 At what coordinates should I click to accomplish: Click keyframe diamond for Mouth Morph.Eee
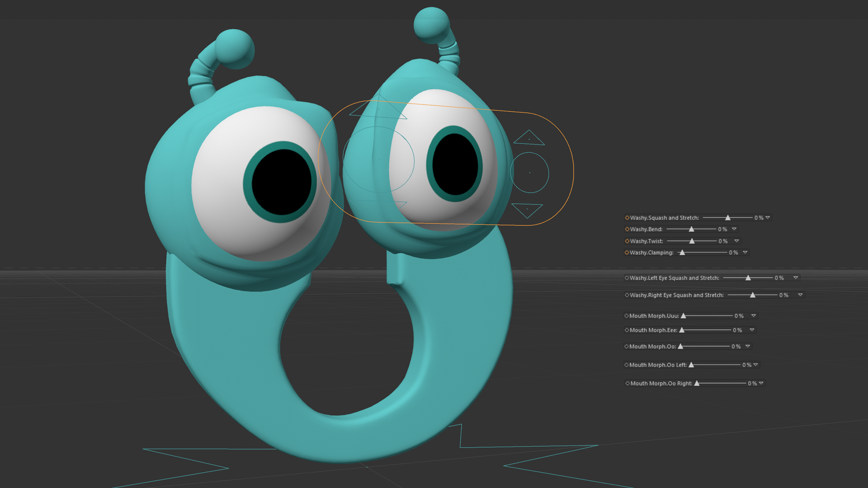coord(627,330)
